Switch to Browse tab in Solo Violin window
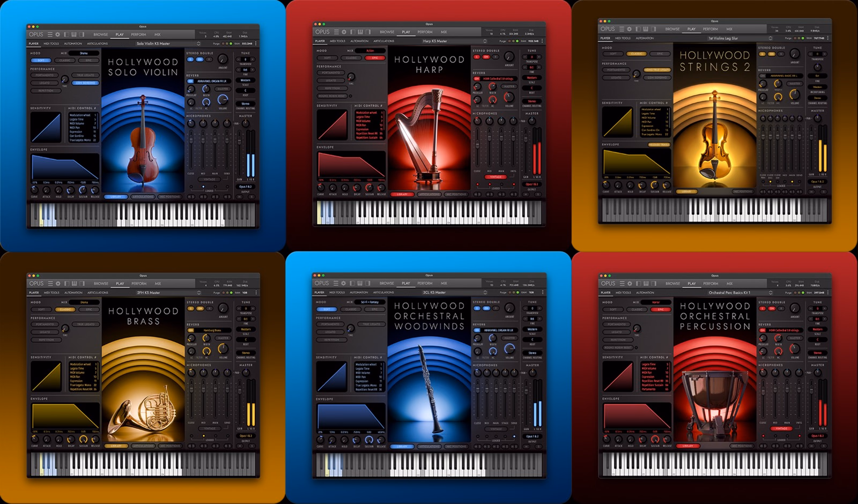 coord(100,34)
